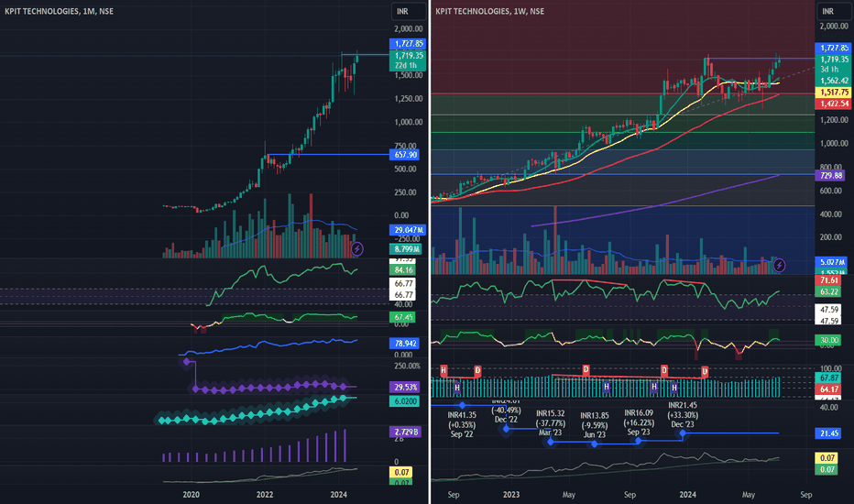
Task: Click 2022 on the monthly time axis
Action: (x=265, y=495)
